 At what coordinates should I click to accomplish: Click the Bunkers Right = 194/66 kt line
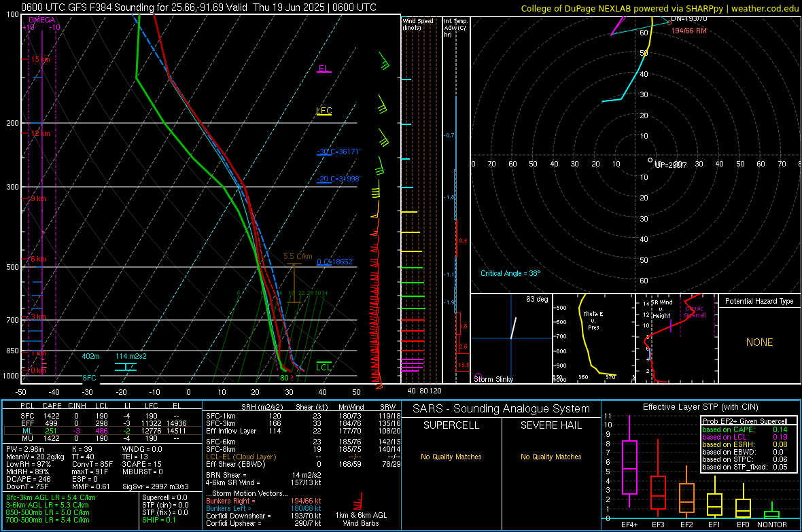[264, 501]
